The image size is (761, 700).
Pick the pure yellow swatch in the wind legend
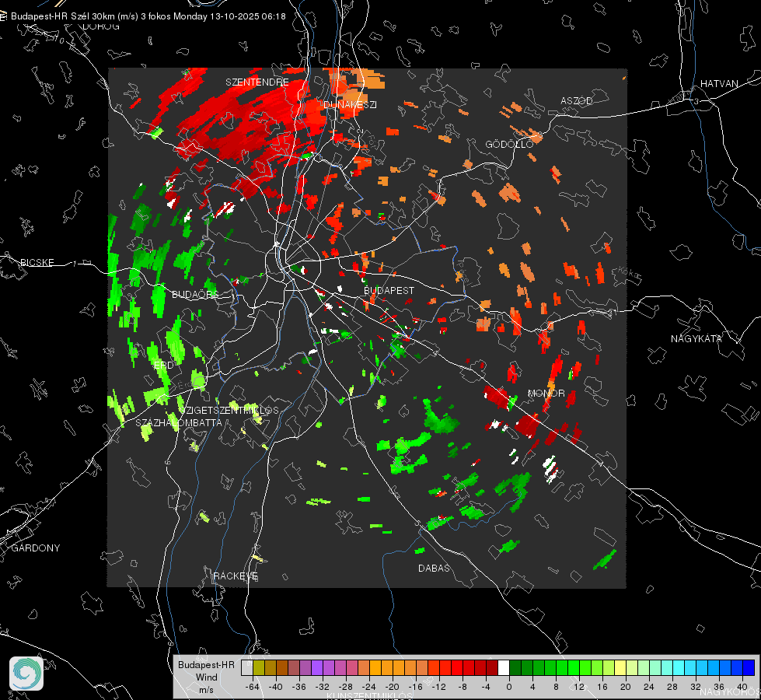(x=620, y=668)
